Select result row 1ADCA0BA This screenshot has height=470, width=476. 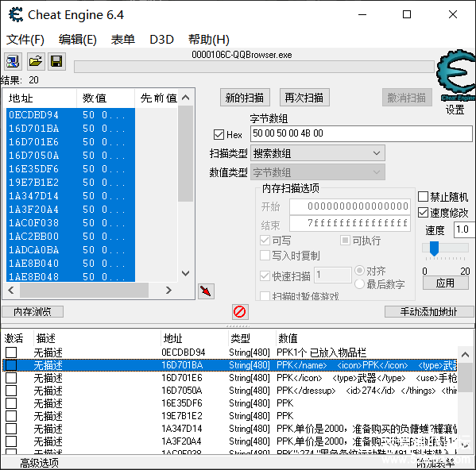[x=71, y=250]
